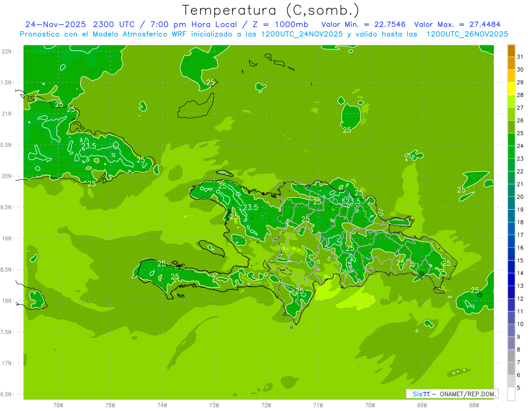Viewport: 532px width, 411px height.
Task: Click legend swatch between 24 and 25
Action: pyautogui.click(x=511, y=139)
